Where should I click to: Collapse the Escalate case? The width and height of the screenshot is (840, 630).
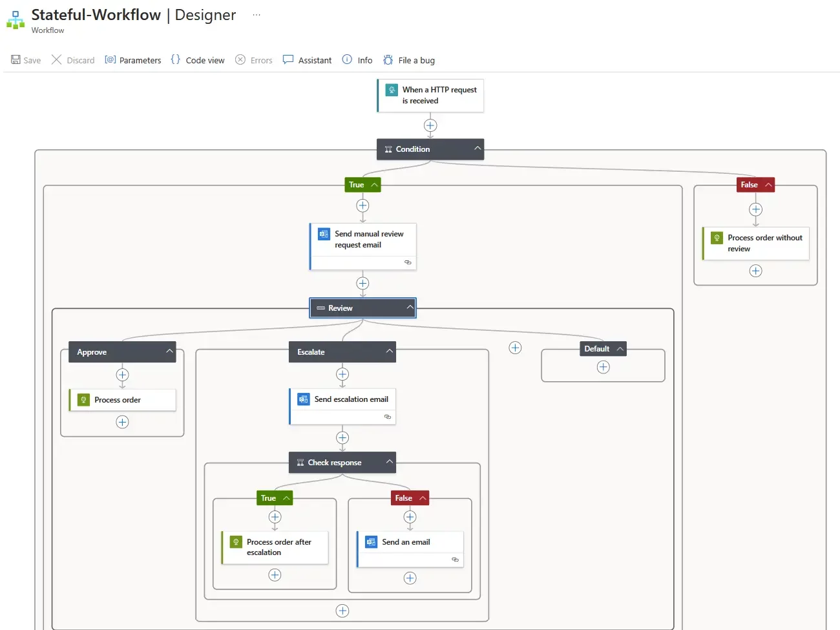pos(389,352)
